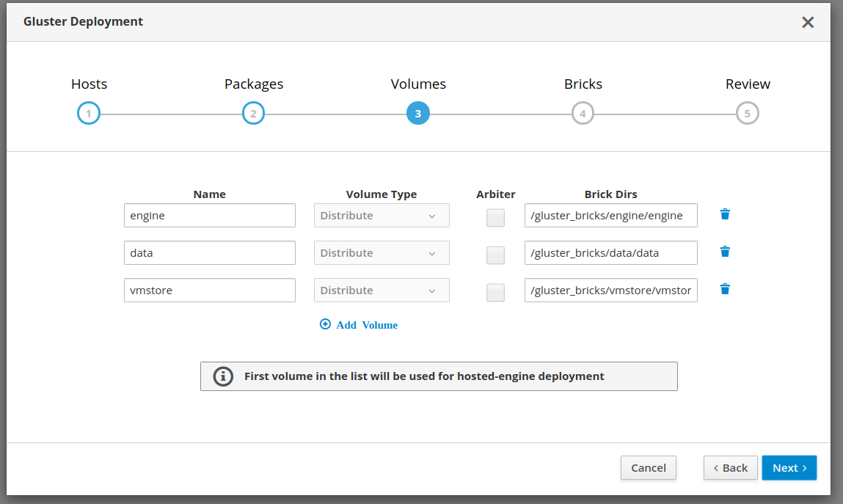Cancel the Gluster deployment wizard

pyautogui.click(x=648, y=468)
